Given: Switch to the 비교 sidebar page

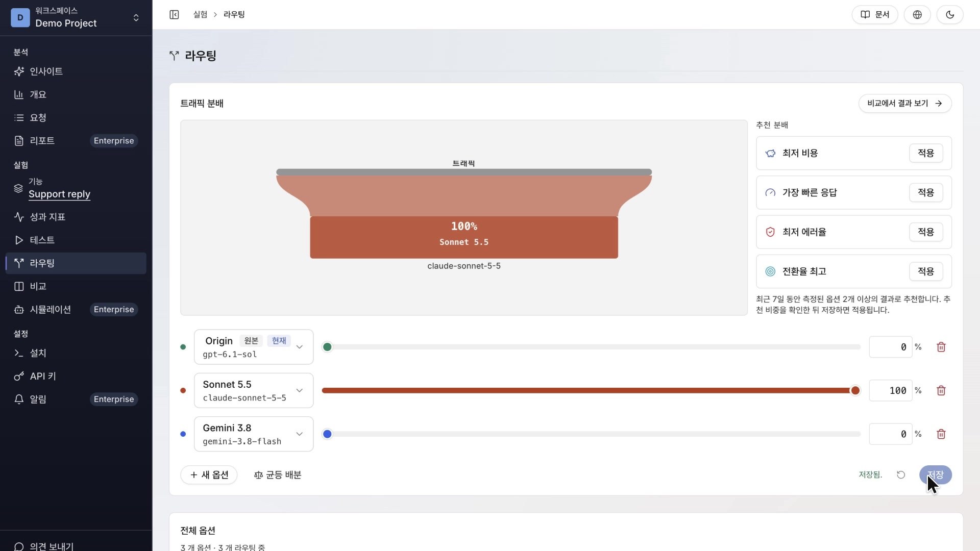Looking at the screenshot, I should click(76, 286).
